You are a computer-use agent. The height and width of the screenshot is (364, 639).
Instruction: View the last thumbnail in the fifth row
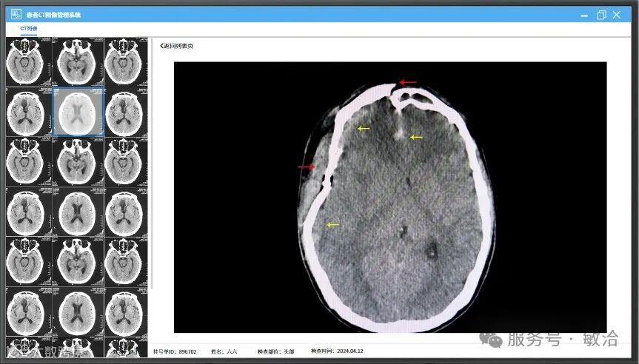tap(126, 262)
